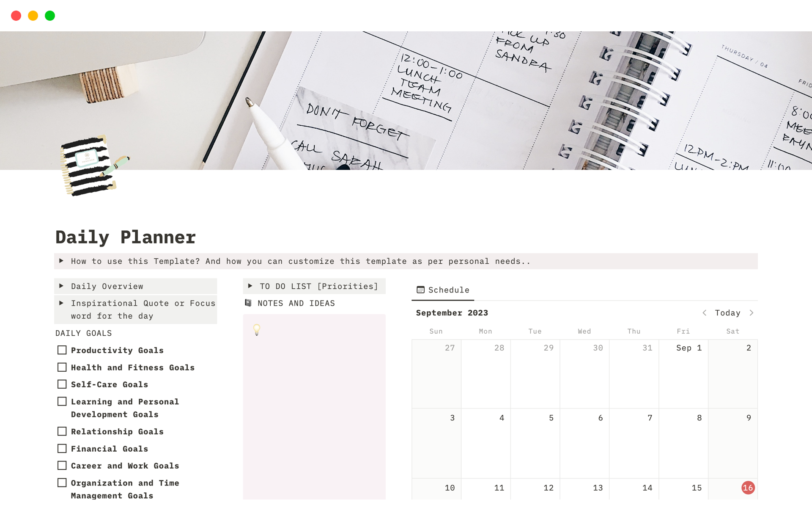Toggle the Productivity Goals checkbox

[63, 350]
